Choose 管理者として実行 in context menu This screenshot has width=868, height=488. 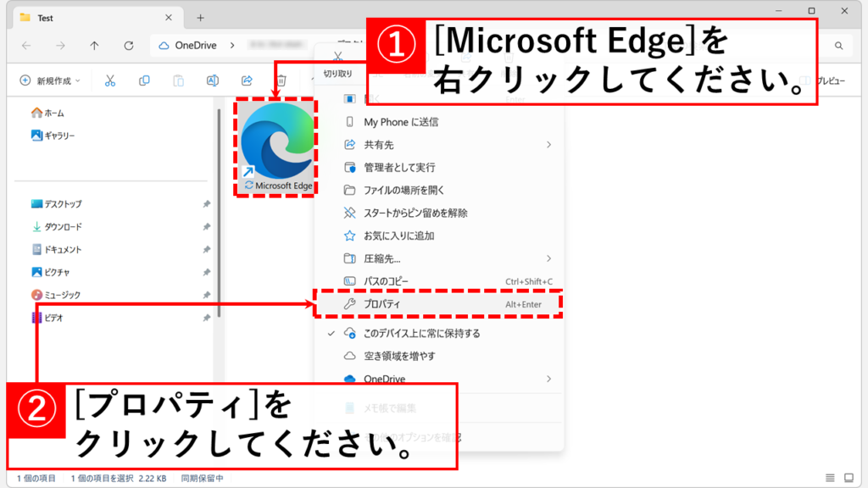pyautogui.click(x=440, y=167)
